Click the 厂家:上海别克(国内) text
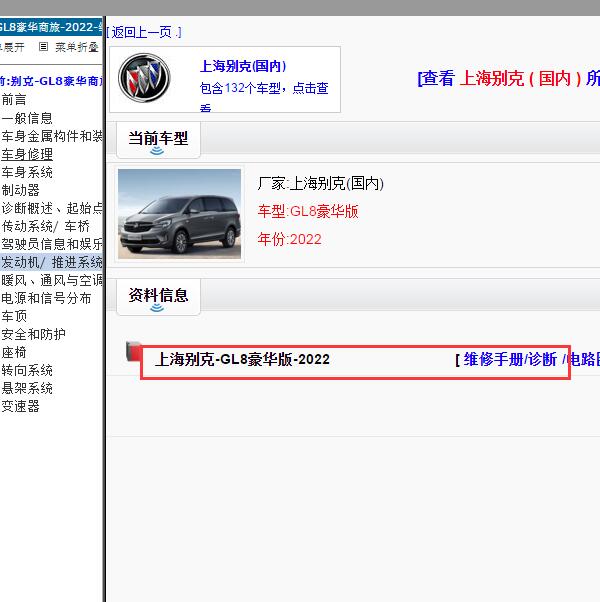 tap(321, 184)
